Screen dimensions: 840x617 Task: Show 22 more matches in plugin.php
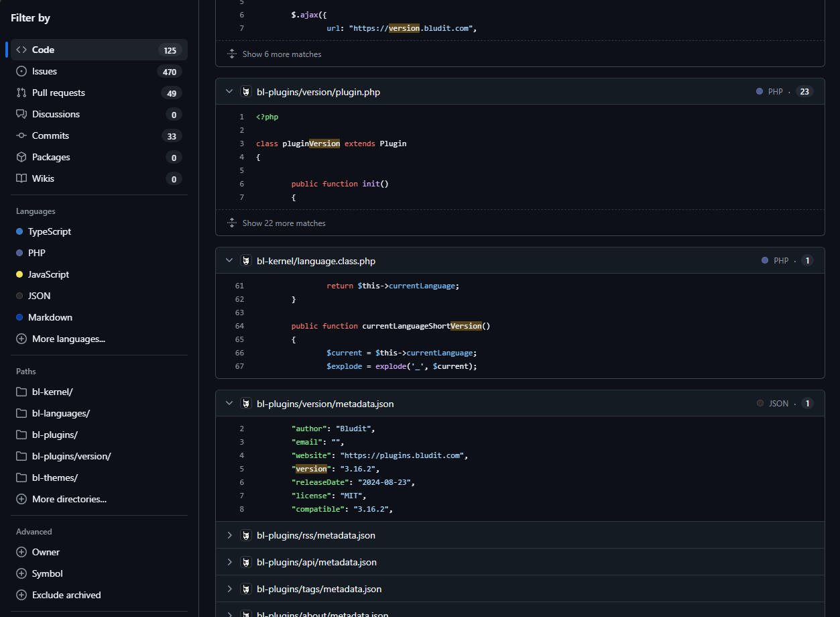coord(284,223)
